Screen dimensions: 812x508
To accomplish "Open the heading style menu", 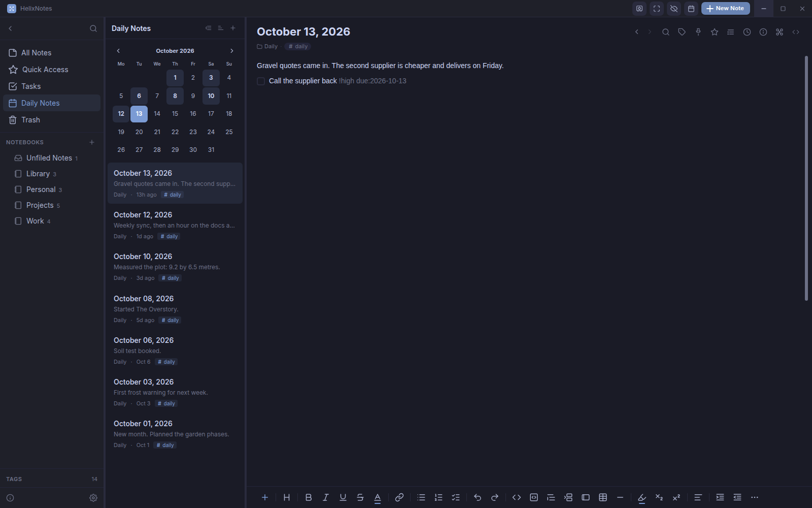I will tap(287, 497).
